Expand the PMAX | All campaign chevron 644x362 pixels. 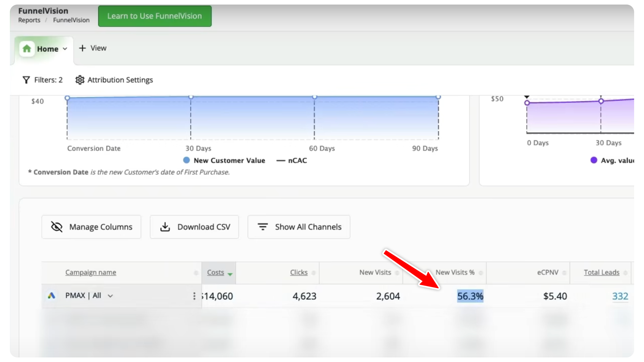pos(110,296)
